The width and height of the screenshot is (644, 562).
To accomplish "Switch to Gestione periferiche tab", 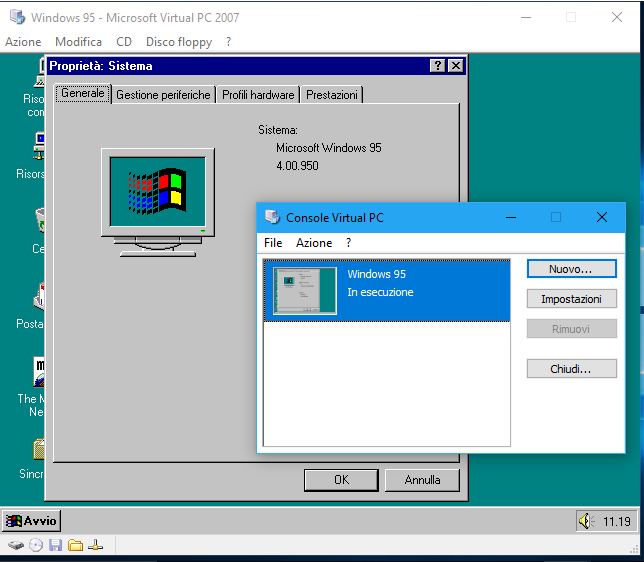I will click(163, 95).
